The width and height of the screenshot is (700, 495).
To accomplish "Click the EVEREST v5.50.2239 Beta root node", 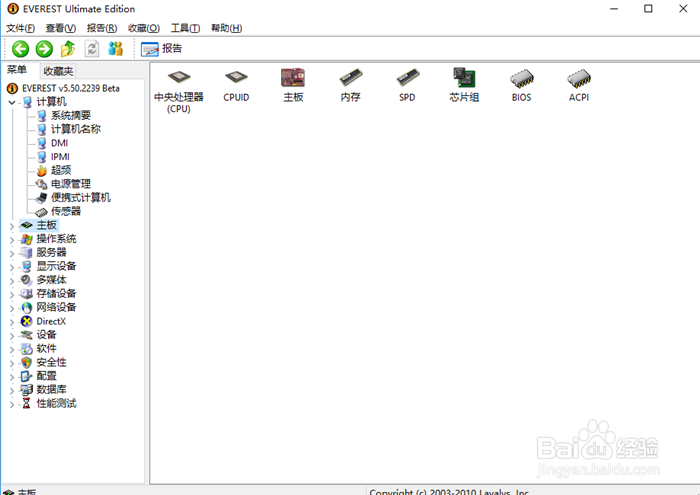I will coord(63,88).
